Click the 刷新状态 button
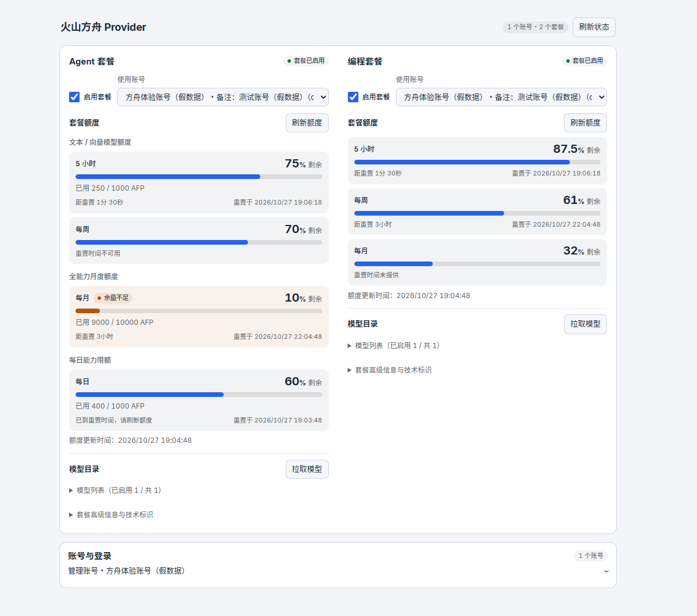The image size is (697, 616). point(594,27)
